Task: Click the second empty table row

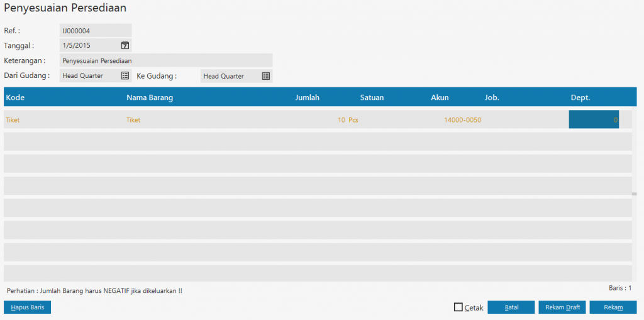Action: (x=318, y=163)
